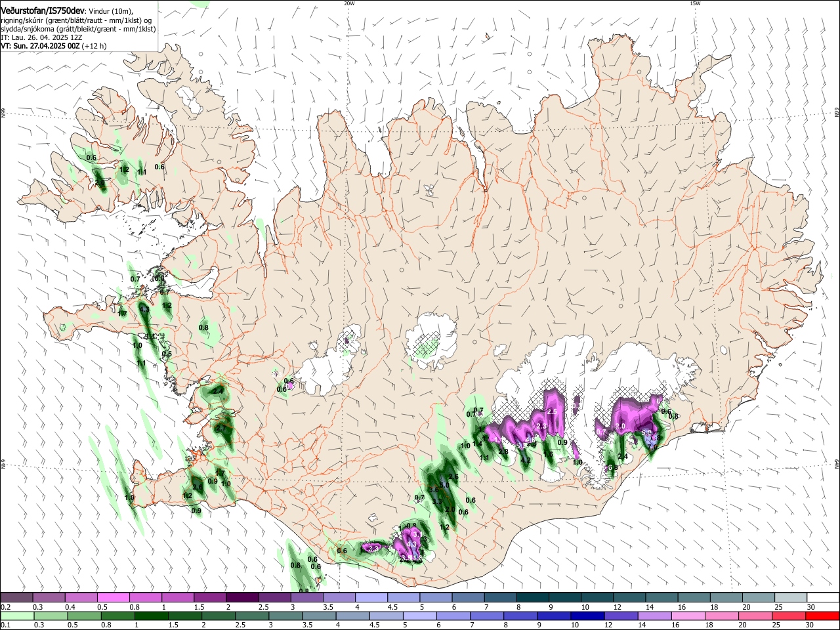Select the "2.7" rainfall value in southwest Iceland

220,428
